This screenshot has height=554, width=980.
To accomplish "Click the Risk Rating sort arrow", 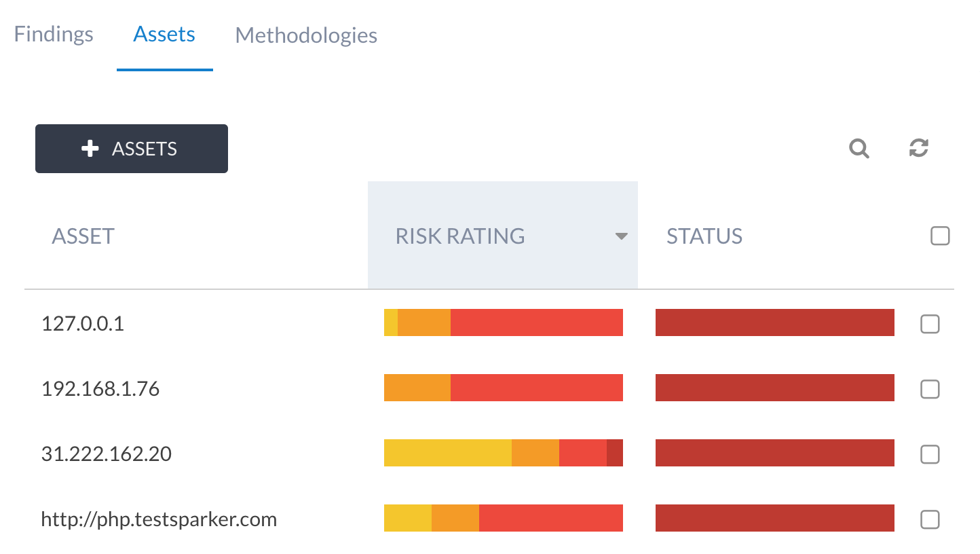I will pos(620,237).
